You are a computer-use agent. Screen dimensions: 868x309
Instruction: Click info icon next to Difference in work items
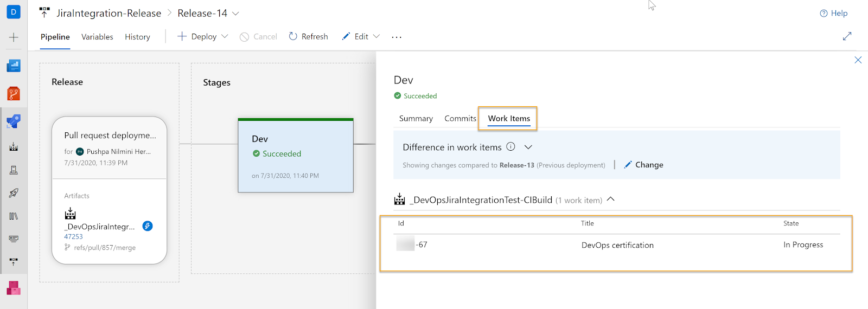510,146
